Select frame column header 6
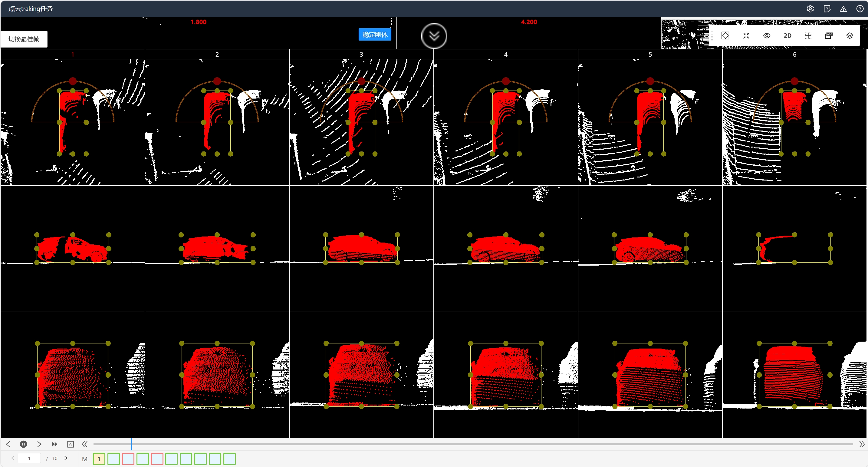Screen dimensions: 868x467 pyautogui.click(x=794, y=54)
